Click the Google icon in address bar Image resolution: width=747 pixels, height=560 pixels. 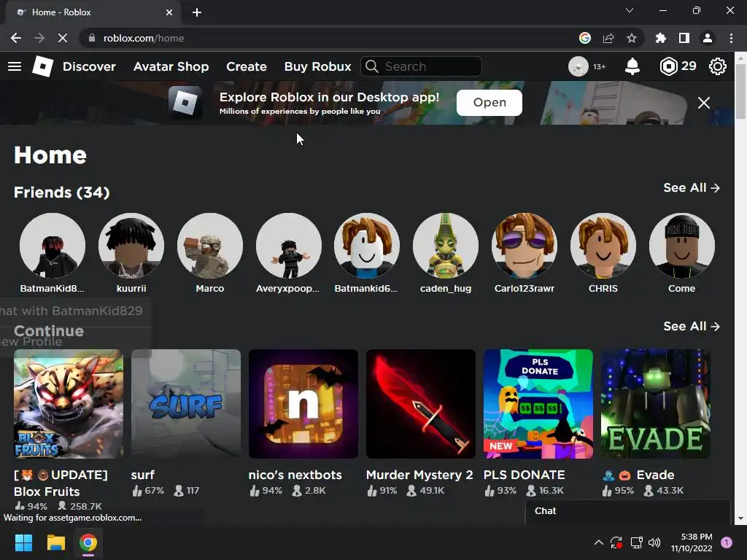coord(585,38)
